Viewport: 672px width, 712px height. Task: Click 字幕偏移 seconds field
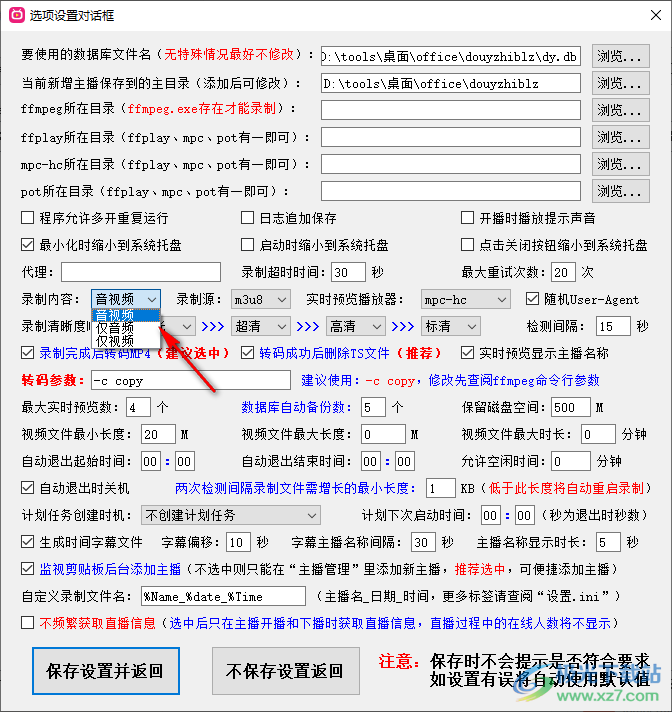(238, 542)
